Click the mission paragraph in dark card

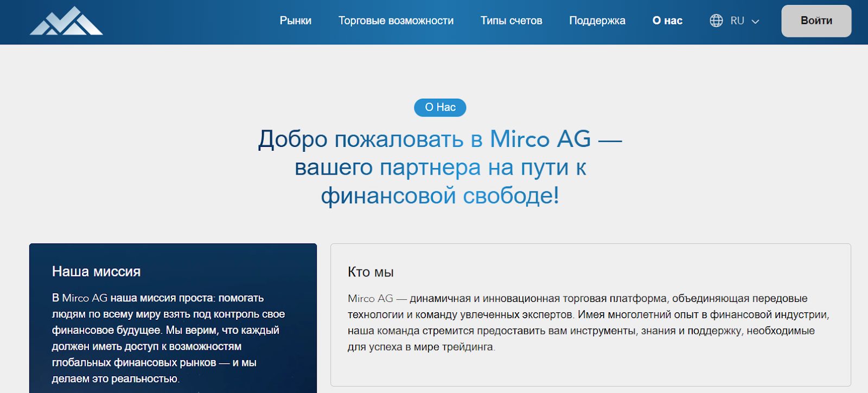coord(168,338)
